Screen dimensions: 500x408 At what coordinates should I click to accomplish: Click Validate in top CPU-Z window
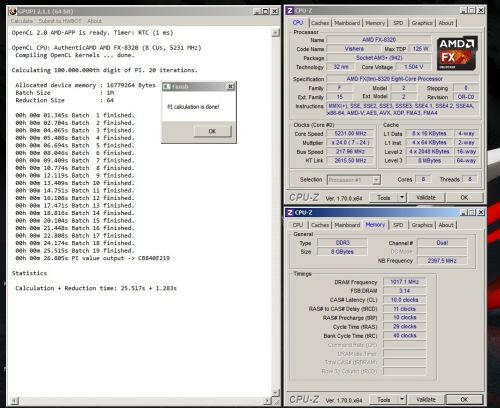[426, 198]
